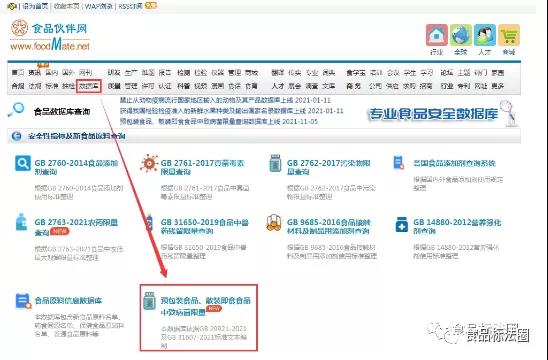
Task: Open the 2021-01-11 animal products news link
Action: (225, 100)
